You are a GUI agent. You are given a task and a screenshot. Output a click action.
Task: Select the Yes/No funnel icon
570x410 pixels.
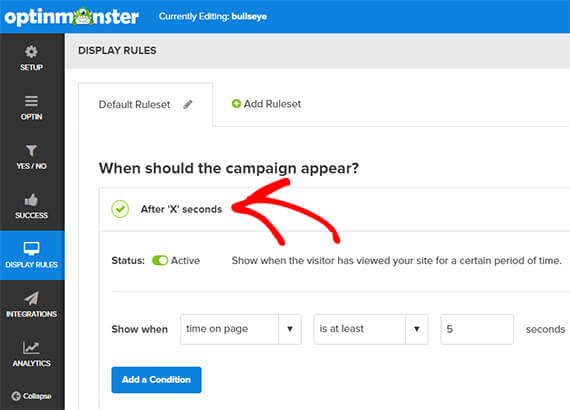click(x=31, y=150)
